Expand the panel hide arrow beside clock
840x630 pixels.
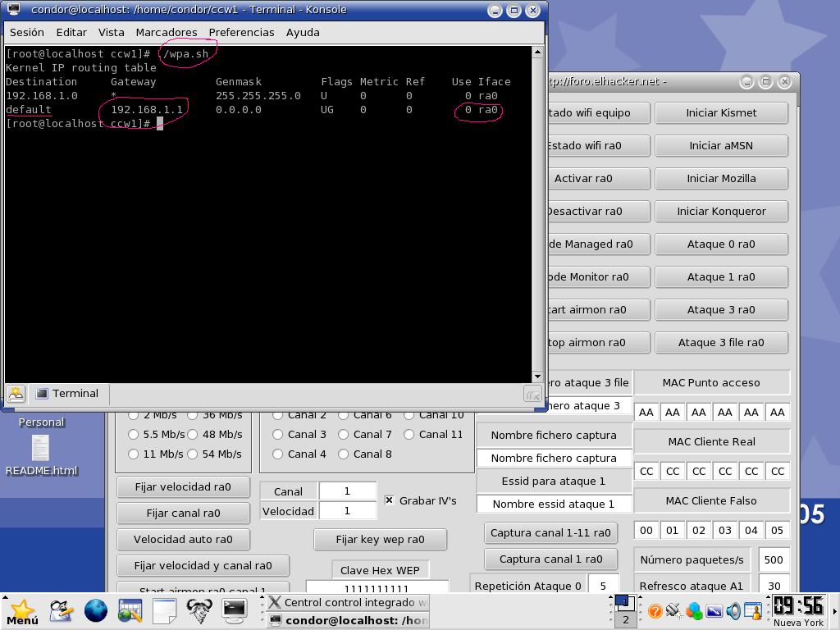point(835,611)
